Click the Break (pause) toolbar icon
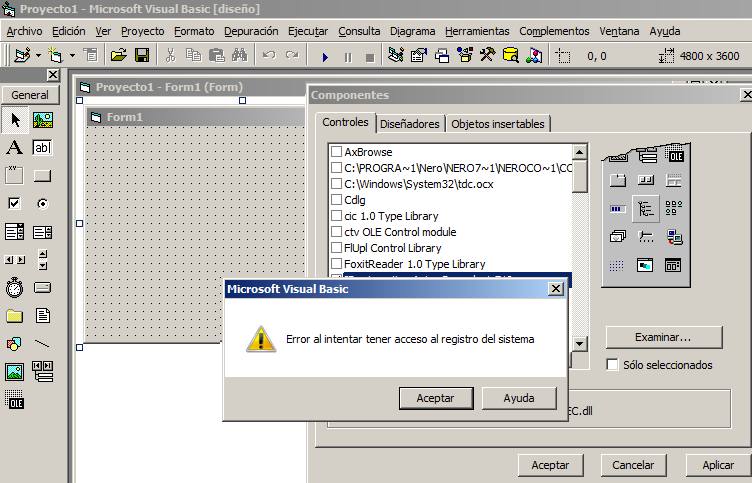 [348, 58]
